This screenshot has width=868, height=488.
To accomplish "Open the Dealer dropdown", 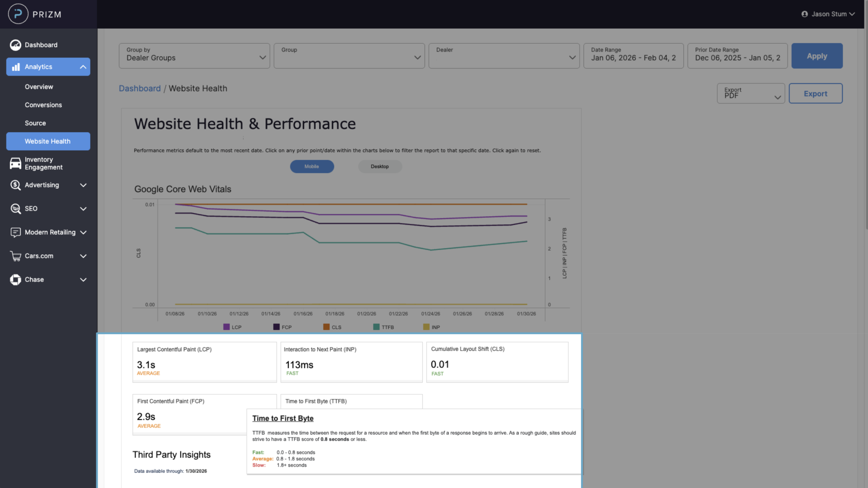I will coord(504,56).
